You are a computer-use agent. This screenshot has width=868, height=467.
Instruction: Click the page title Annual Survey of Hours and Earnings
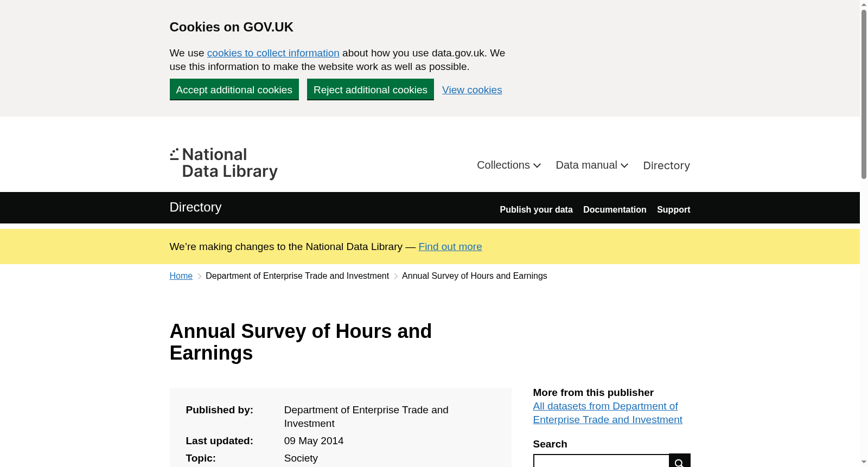(301, 342)
